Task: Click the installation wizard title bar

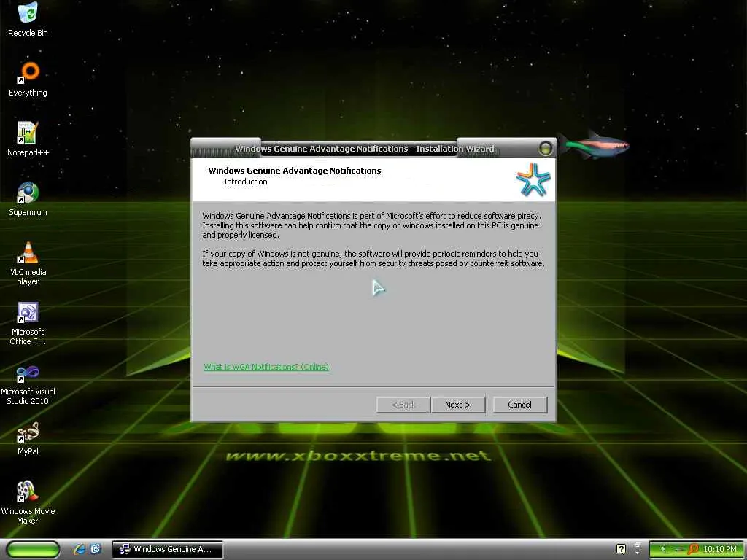Action: point(365,149)
